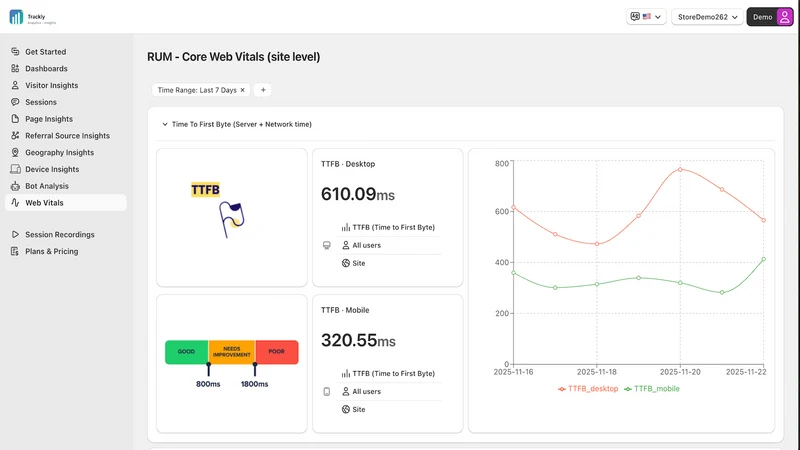
Task: Open Dashboards from sidebar
Action: 66,68
